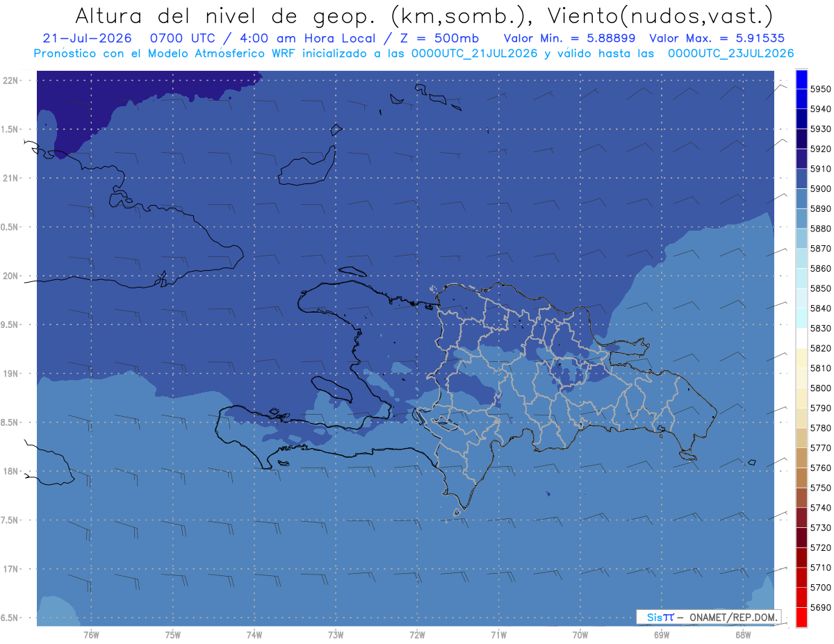Click the 76W longitude label
834x644 pixels.
91,635
